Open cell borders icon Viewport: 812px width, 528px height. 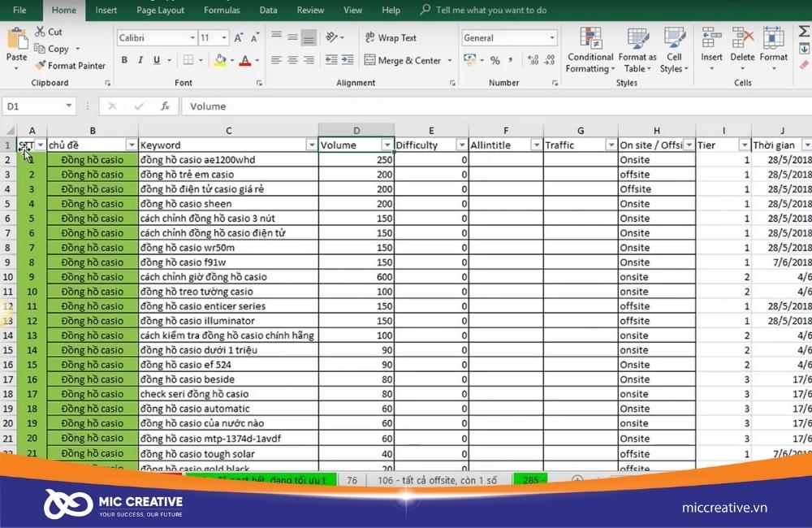(188, 60)
